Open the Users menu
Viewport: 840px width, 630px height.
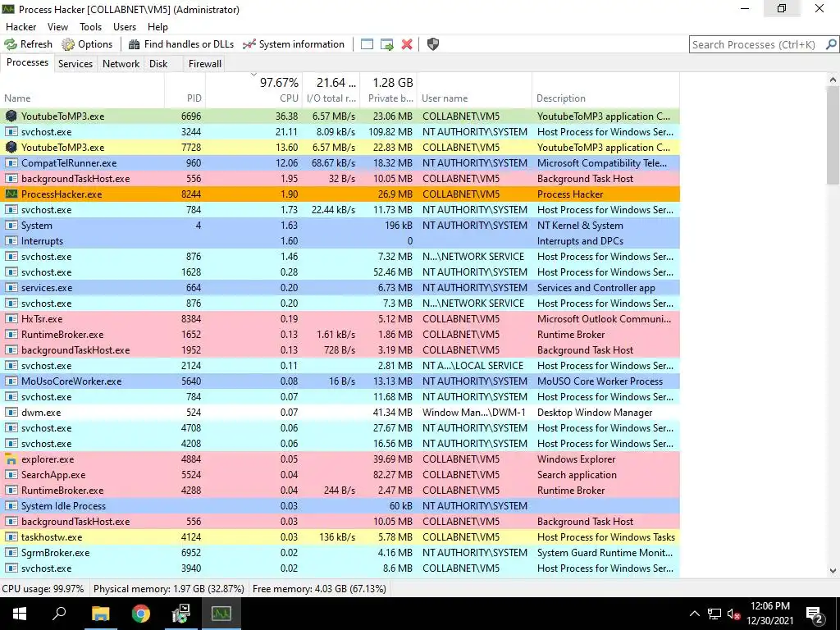click(125, 27)
